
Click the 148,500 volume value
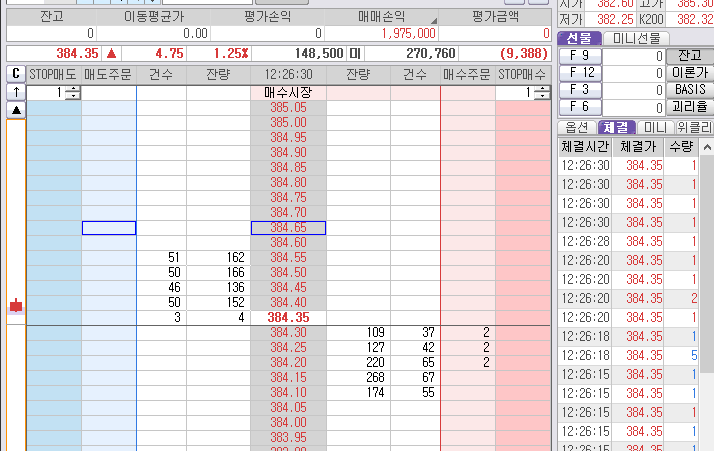coord(319,54)
